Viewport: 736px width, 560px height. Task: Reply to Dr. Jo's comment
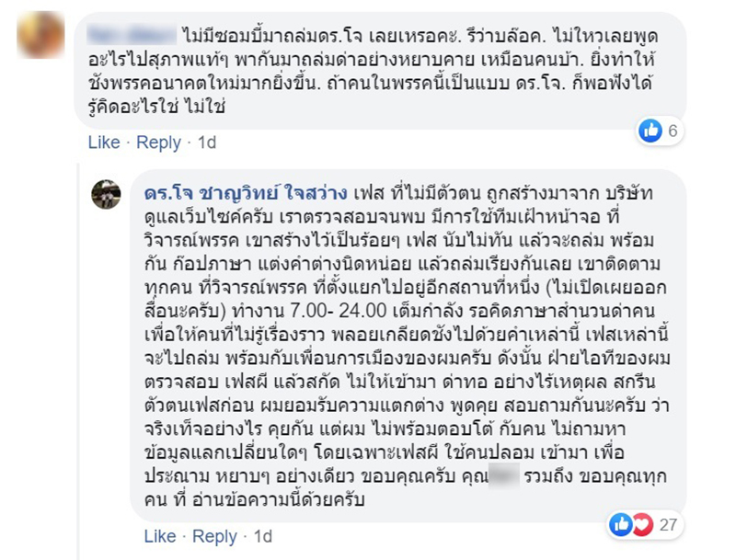(x=215, y=536)
